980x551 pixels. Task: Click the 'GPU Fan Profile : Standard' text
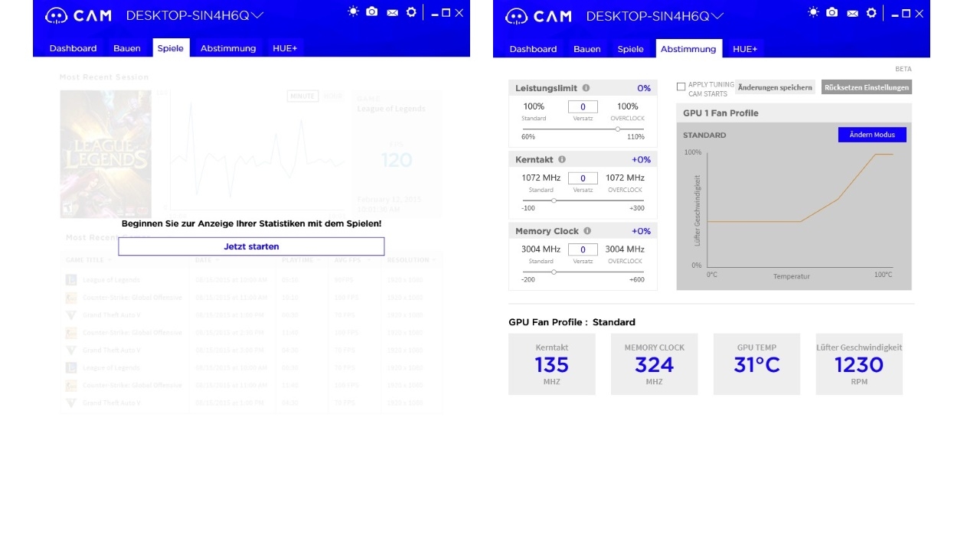click(572, 322)
